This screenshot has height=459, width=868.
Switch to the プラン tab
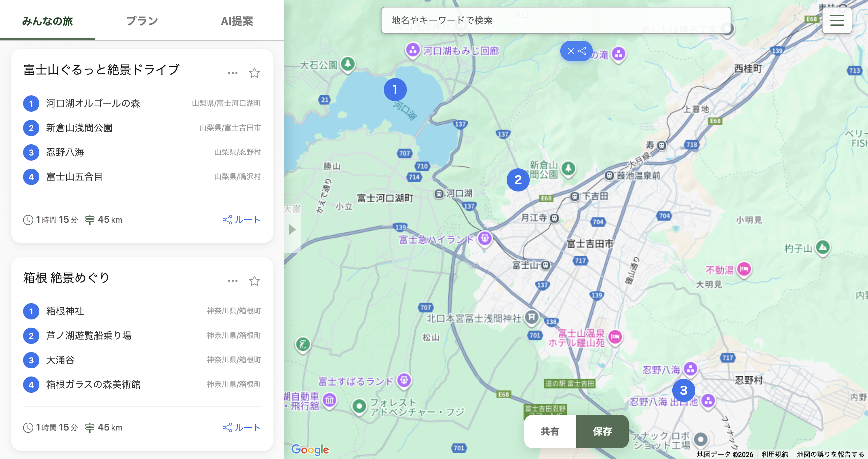[142, 20]
